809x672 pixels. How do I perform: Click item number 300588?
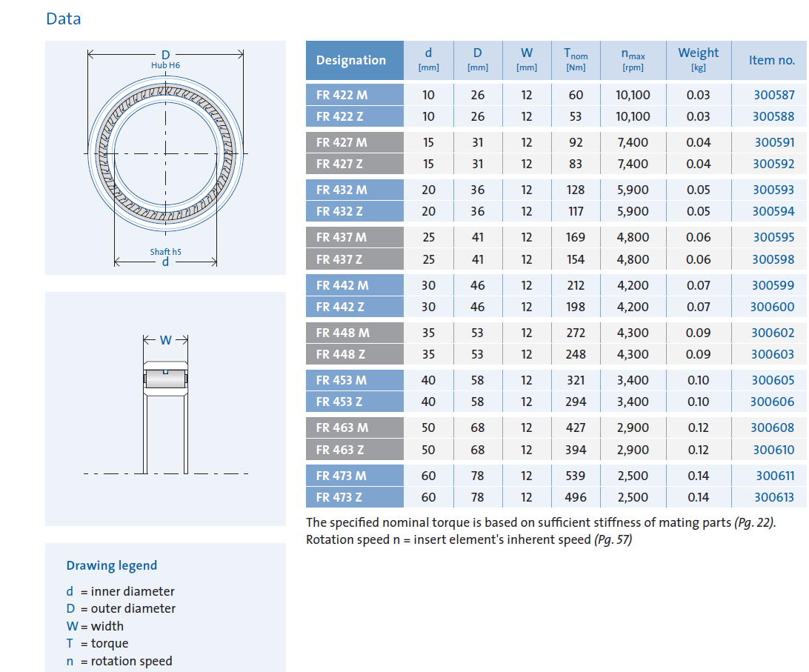point(773,116)
